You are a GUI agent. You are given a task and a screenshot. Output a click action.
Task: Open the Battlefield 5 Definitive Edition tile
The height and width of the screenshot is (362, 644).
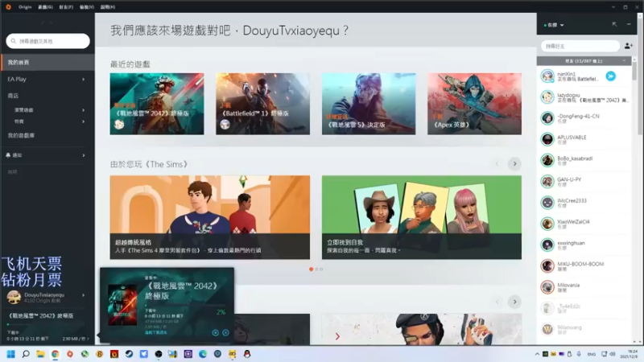[x=369, y=104]
